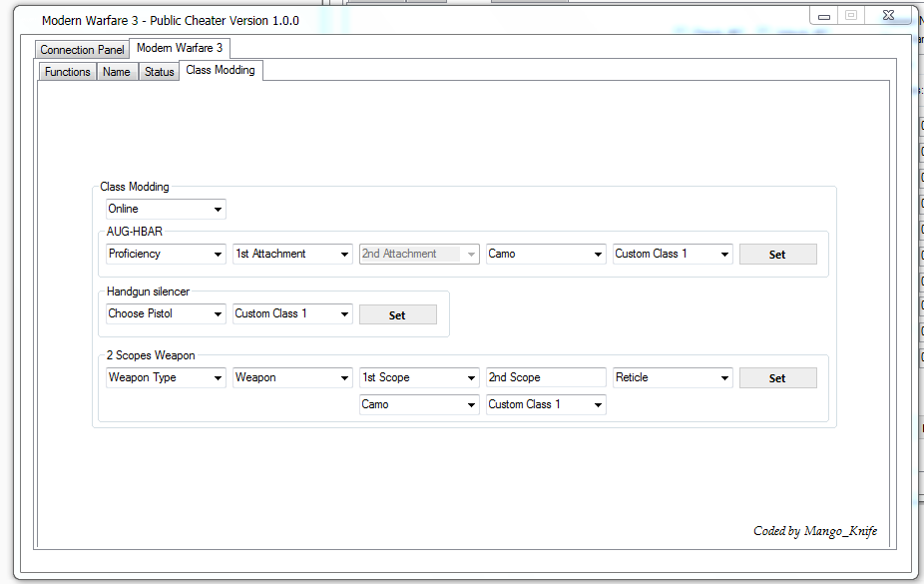Click the window title text

point(171,21)
